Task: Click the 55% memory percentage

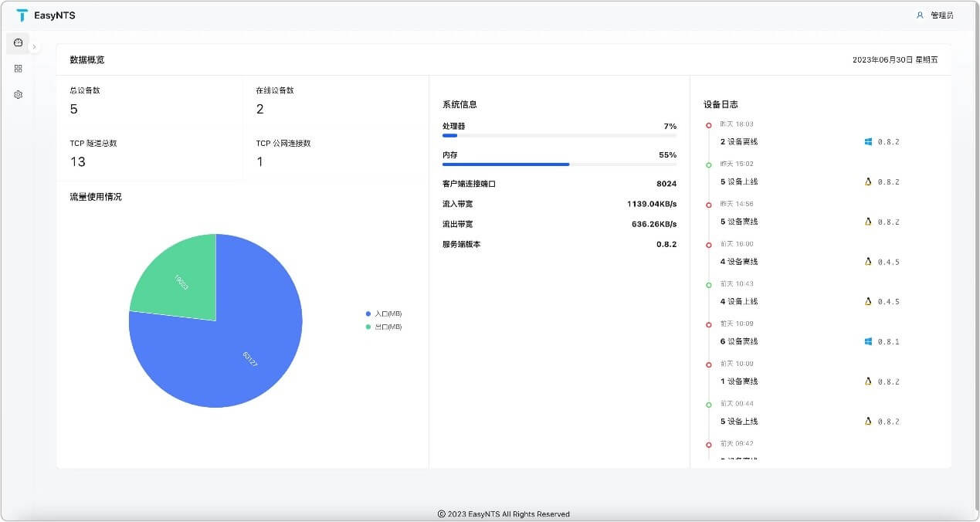Action: click(668, 155)
